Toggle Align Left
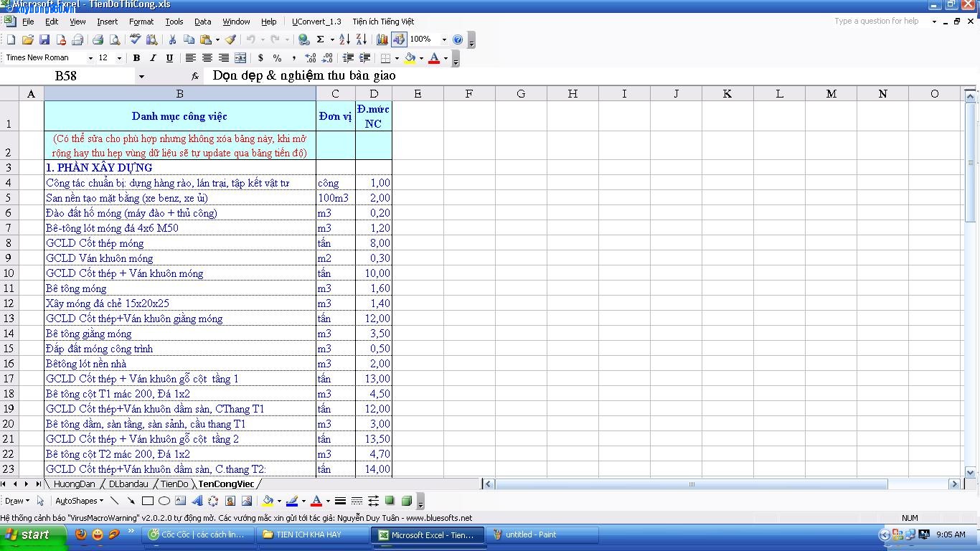This screenshot has width=980, height=551. click(190, 58)
